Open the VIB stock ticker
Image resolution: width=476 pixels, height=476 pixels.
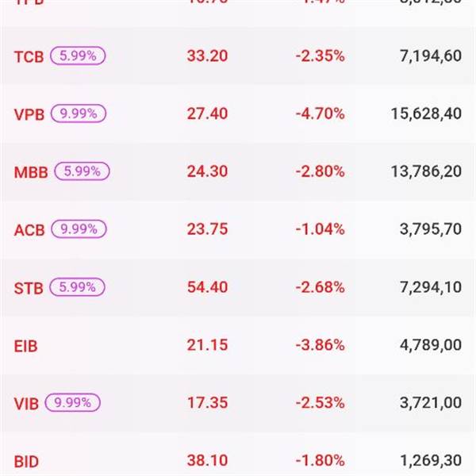click(27, 404)
